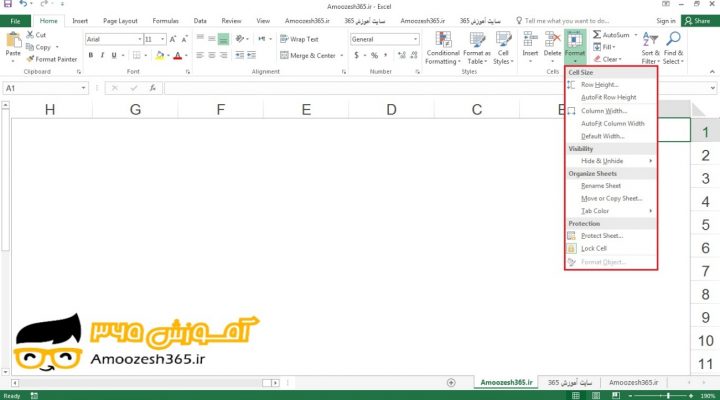Toggle Bold formatting
The height and width of the screenshot is (400, 720).
pyautogui.click(x=90, y=55)
